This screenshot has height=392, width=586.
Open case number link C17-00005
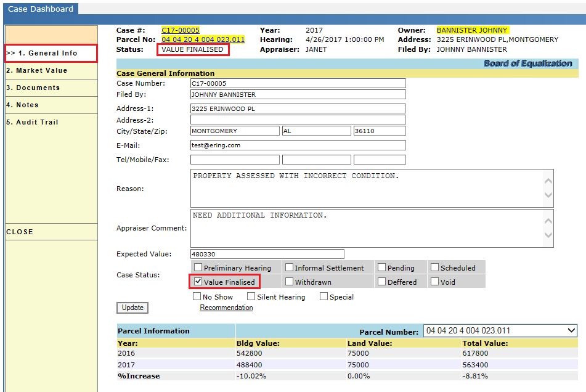click(181, 30)
